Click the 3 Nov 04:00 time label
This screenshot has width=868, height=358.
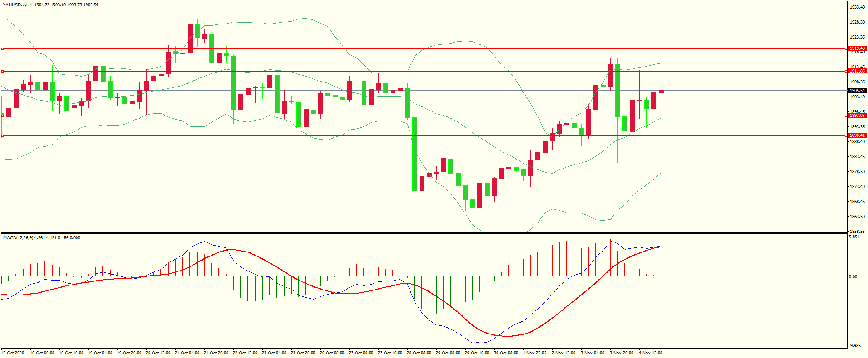593,353
